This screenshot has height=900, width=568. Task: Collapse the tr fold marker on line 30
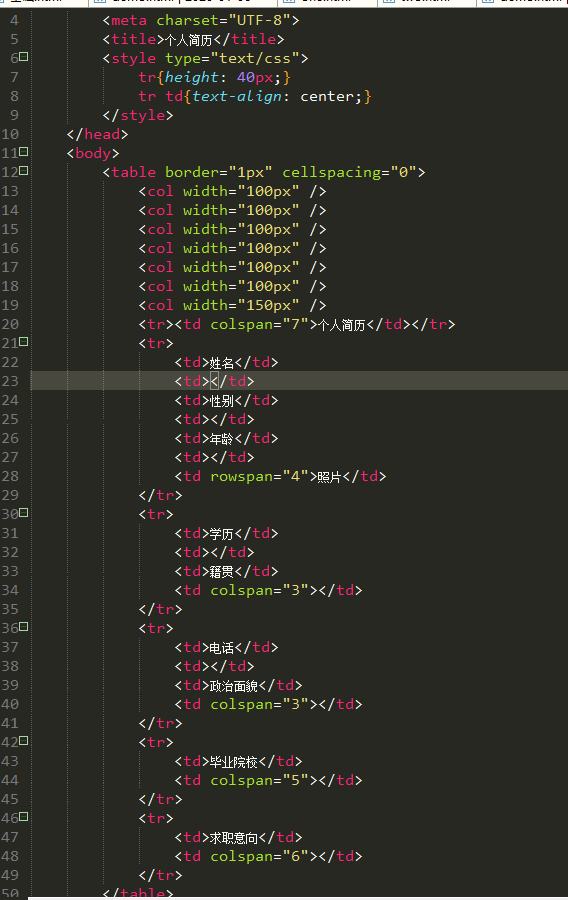[x=24, y=513]
